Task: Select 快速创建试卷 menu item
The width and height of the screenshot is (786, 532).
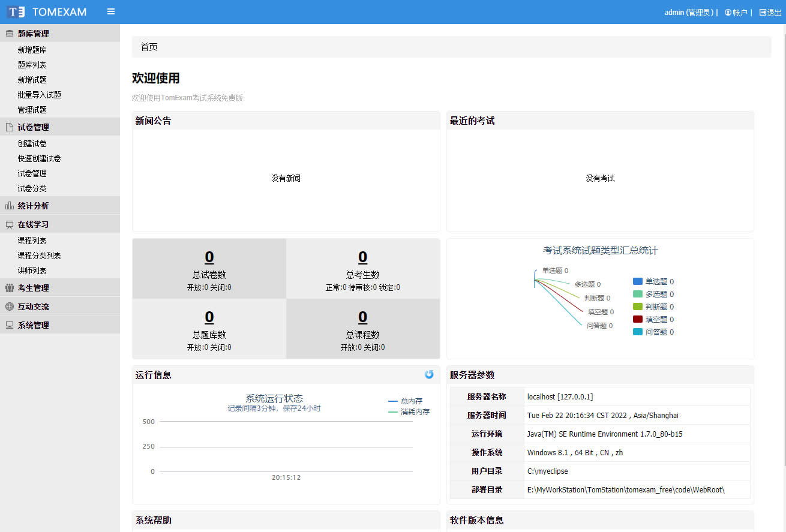Action: [x=39, y=158]
